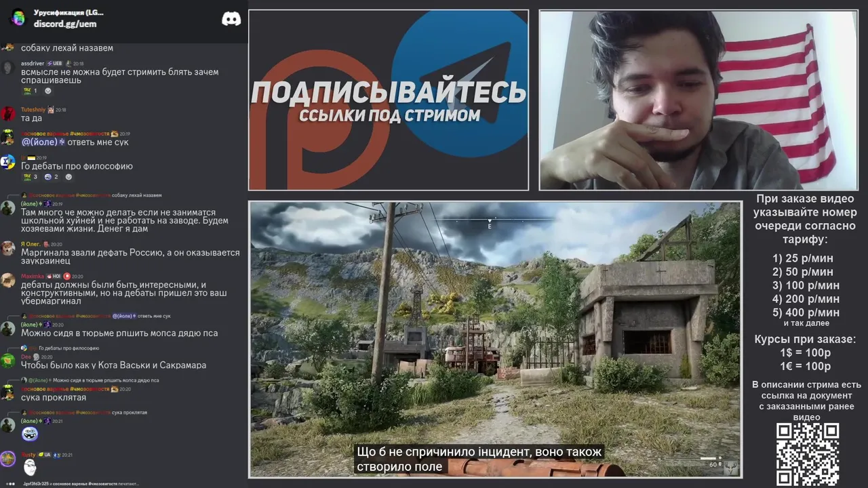The image size is (868, 488).
Task: Open avatar beside 'Там много че можно' message
Action: (7, 208)
